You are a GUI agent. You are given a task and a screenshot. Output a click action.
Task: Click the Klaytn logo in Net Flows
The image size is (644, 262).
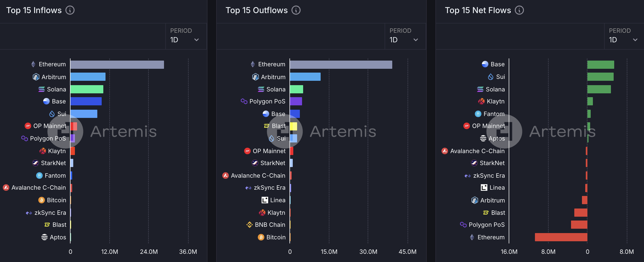481,101
